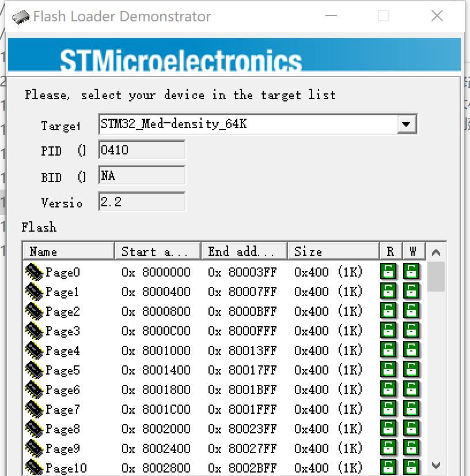The height and width of the screenshot is (476, 470).
Task: Open the Target device dropdown
Action: pyautogui.click(x=407, y=124)
